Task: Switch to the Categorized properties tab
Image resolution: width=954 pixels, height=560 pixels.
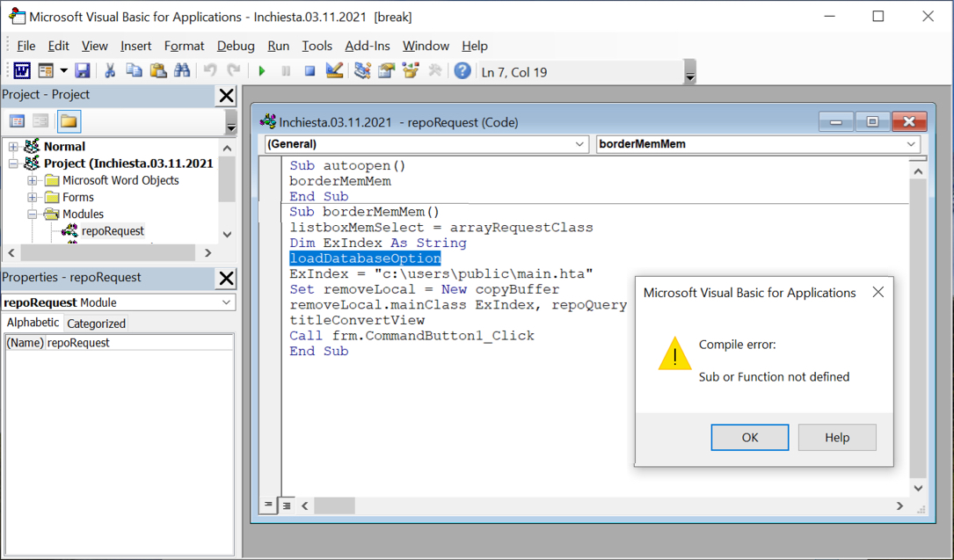Action: click(96, 324)
